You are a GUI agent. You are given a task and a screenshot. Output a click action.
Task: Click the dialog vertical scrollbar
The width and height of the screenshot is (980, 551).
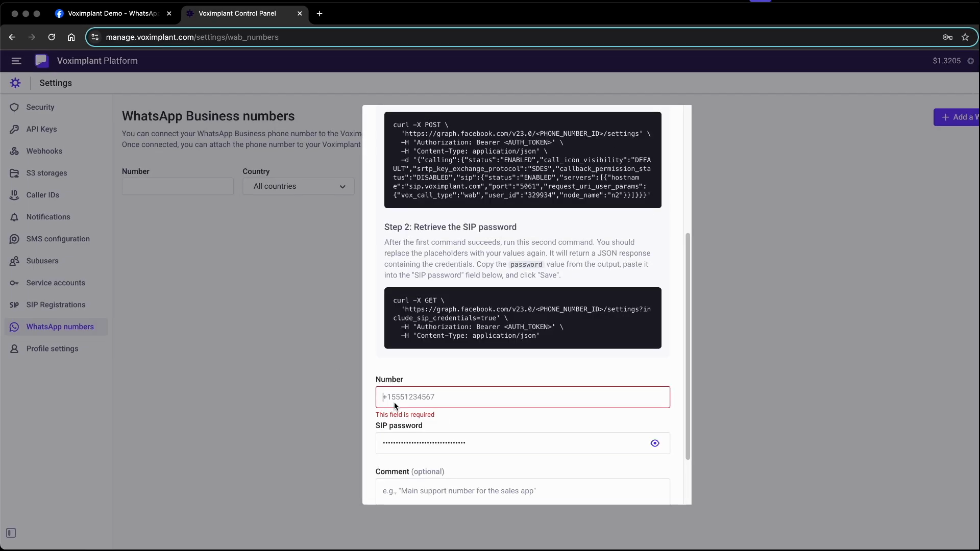[x=688, y=347]
